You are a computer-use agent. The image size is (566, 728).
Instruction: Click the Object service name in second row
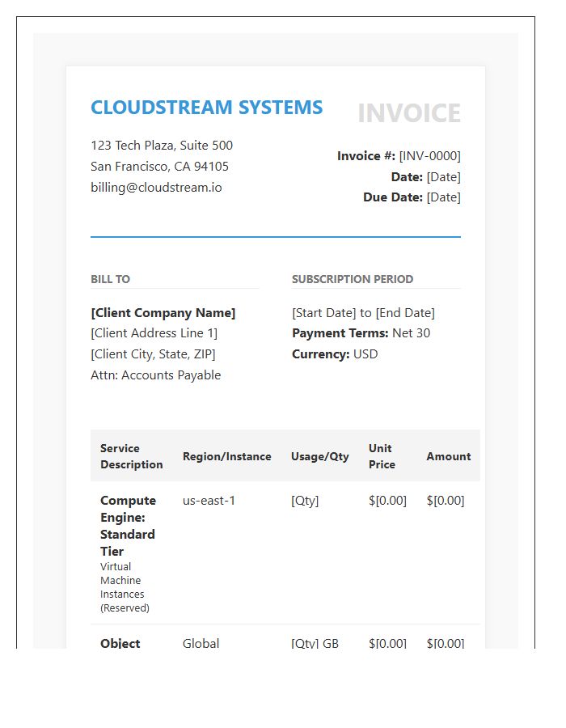[120, 643]
